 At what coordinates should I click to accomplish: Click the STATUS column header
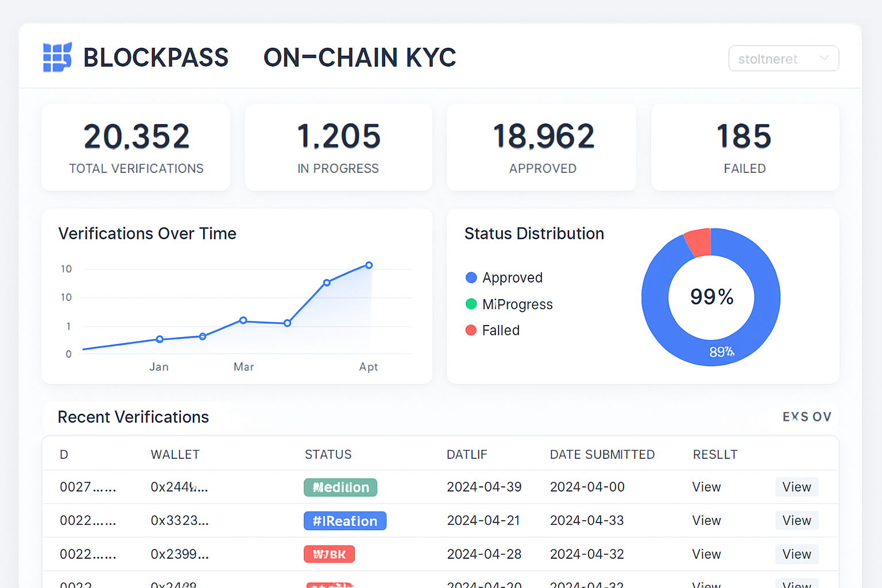pos(328,454)
